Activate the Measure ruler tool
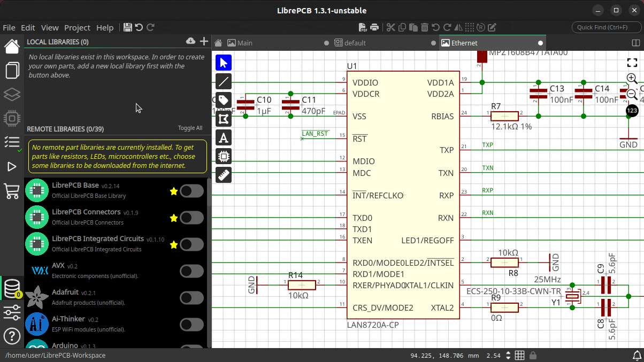This screenshot has width=644, height=362. tap(224, 175)
